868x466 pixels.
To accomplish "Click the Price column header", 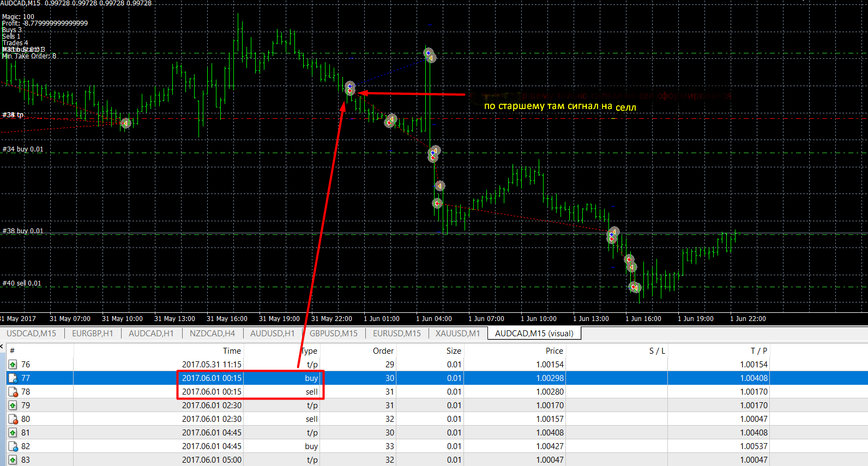I will pos(554,351).
